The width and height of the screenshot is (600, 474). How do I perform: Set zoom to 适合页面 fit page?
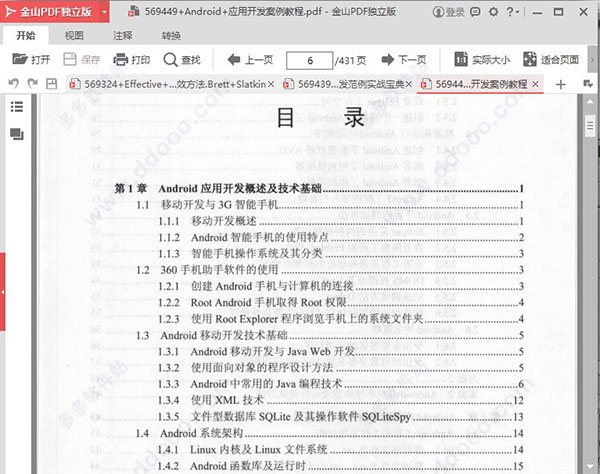(551, 60)
